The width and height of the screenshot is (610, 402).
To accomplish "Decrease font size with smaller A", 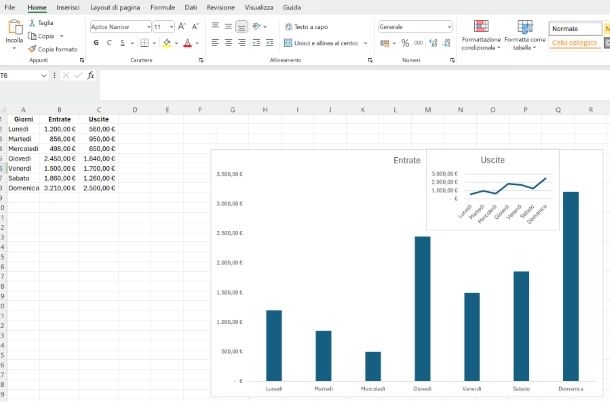I will click(195, 26).
